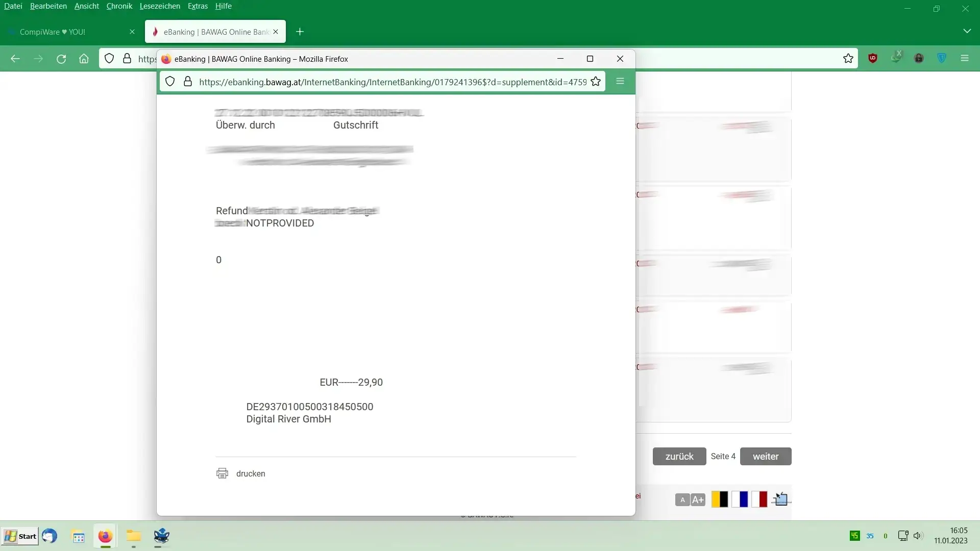Select white-blue contrast scheme
The image size is (980, 551).
pos(740,499)
